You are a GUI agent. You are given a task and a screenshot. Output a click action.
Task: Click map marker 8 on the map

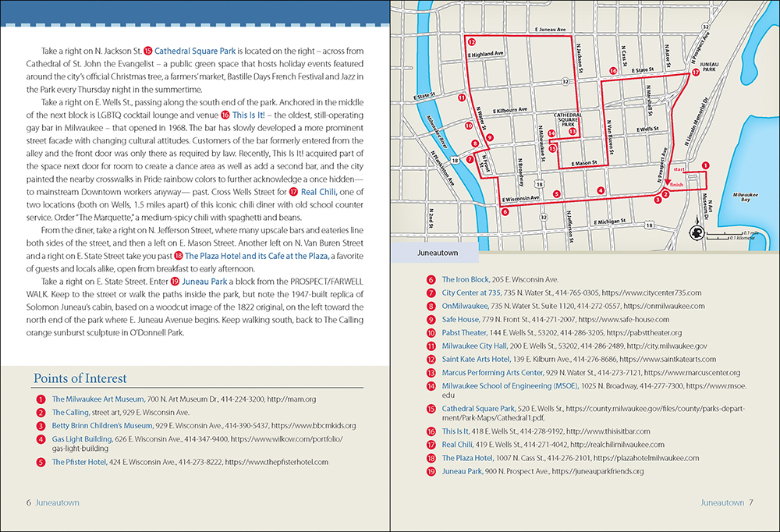[x=475, y=144]
